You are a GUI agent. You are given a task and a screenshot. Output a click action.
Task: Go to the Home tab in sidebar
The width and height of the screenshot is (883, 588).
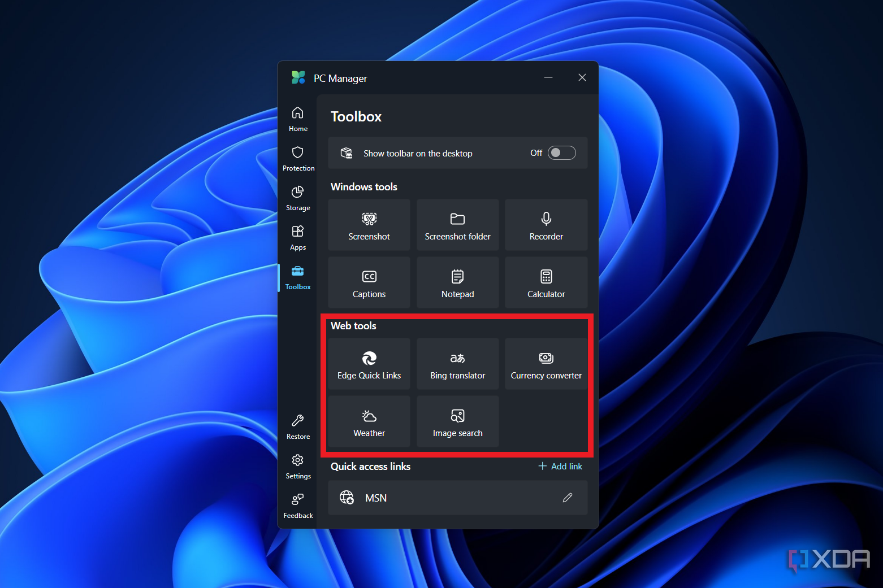click(298, 119)
